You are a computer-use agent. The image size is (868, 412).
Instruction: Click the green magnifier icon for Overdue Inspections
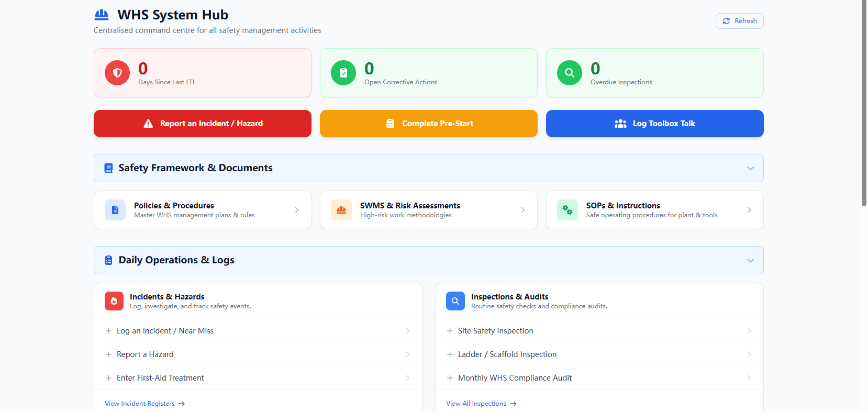[570, 73]
